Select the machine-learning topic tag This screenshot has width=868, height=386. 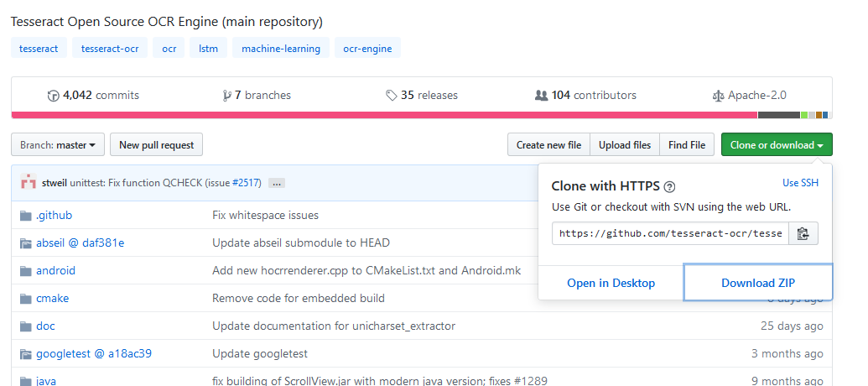pos(281,49)
